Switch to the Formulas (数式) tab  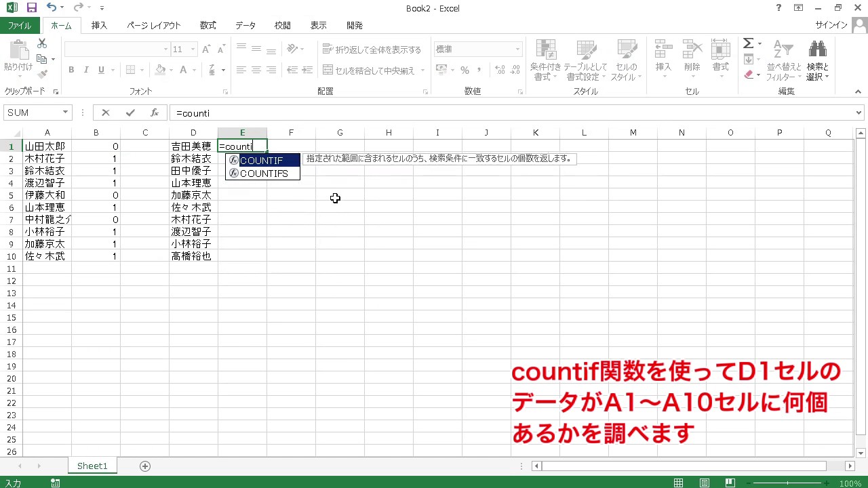(x=208, y=26)
